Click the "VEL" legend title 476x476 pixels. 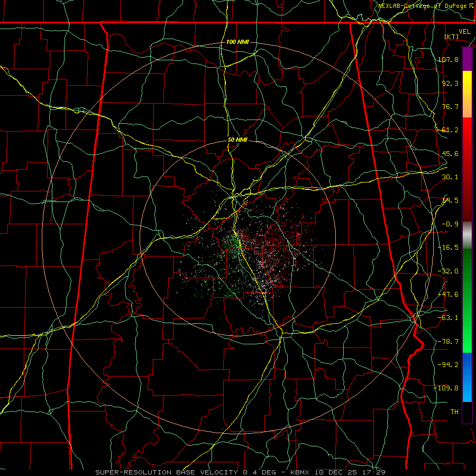click(x=465, y=32)
